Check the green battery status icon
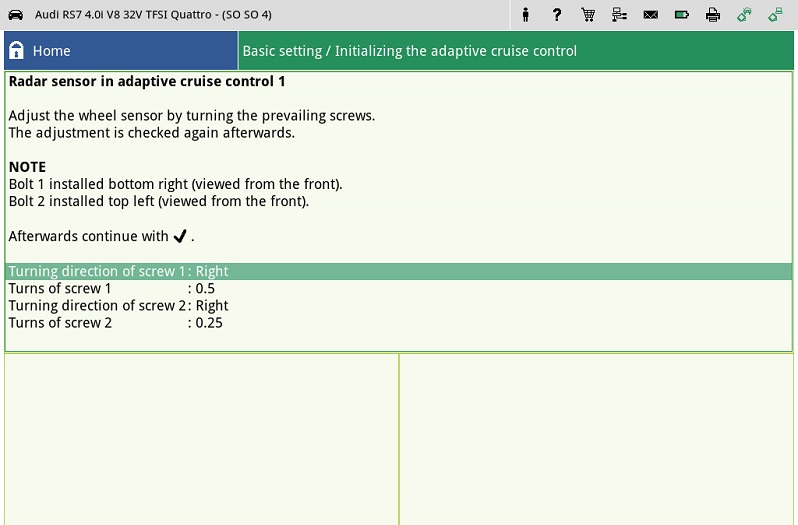Image resolution: width=798 pixels, height=525 pixels. tap(681, 15)
